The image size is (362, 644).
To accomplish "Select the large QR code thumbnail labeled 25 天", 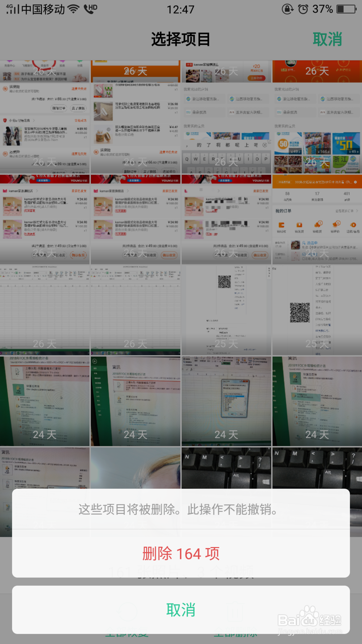I will point(317,310).
